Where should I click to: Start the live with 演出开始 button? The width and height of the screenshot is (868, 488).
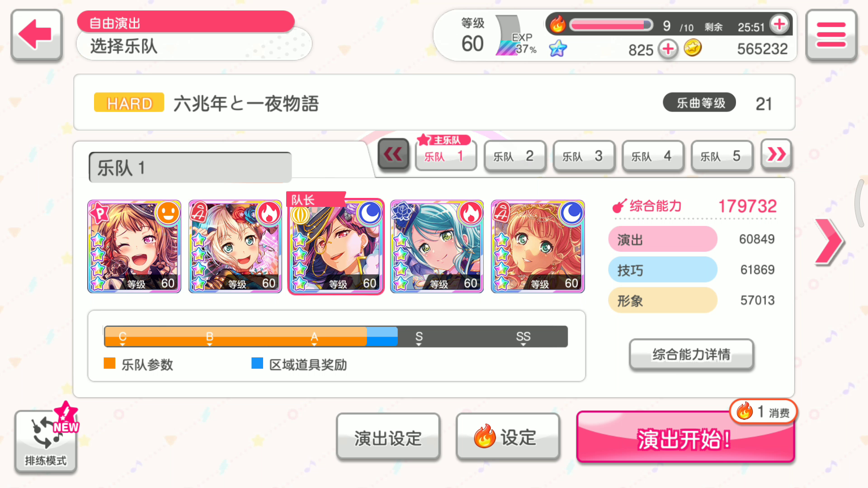[685, 437]
